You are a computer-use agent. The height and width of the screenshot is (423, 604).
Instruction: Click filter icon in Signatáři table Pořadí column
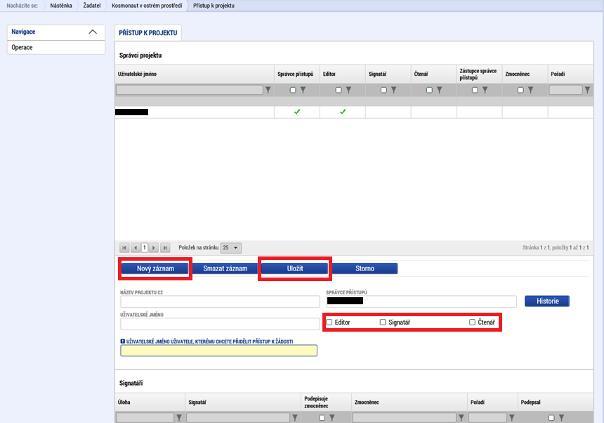point(512,417)
